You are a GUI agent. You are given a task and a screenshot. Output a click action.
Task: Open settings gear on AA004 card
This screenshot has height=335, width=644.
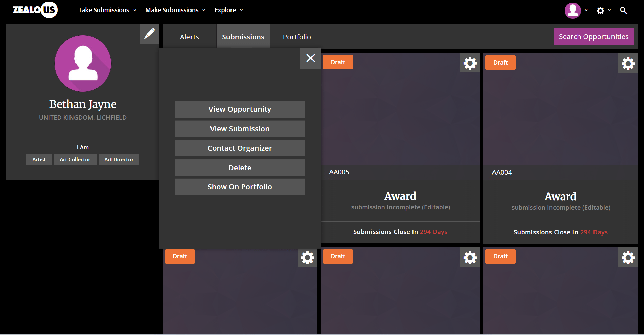pos(628,63)
